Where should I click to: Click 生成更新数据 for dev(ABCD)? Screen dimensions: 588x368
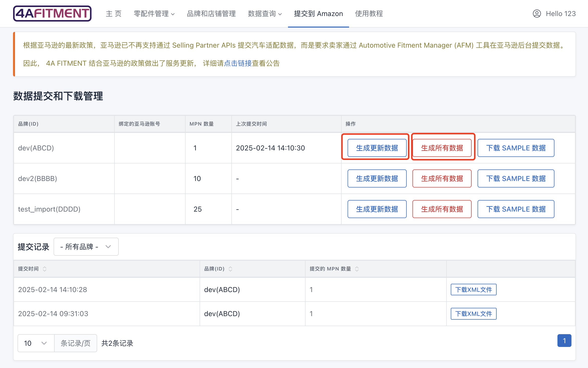point(377,148)
